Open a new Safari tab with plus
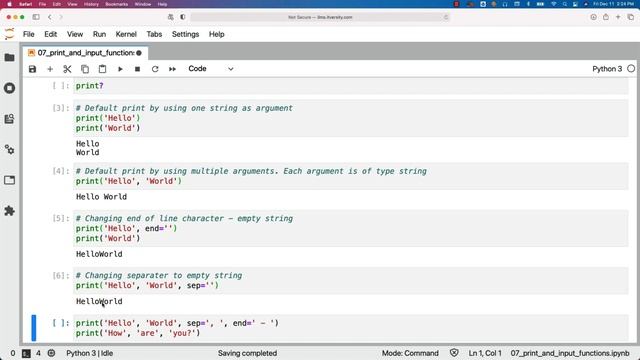Image resolution: width=640 pixels, height=360 pixels. 618,17
